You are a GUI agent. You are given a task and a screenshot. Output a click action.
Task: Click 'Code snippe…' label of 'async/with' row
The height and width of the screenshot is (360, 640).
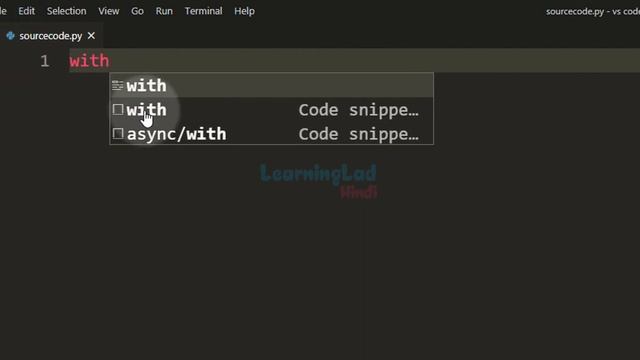(358, 134)
